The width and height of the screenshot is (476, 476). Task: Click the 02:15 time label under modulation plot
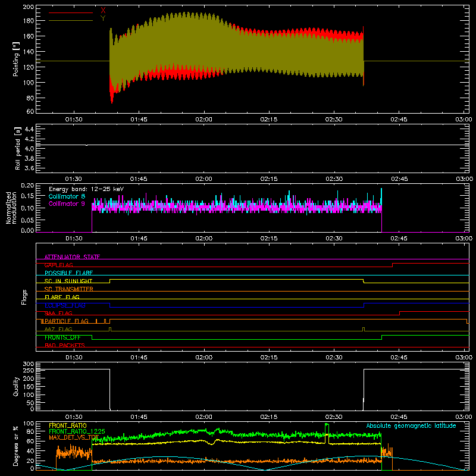(x=269, y=239)
